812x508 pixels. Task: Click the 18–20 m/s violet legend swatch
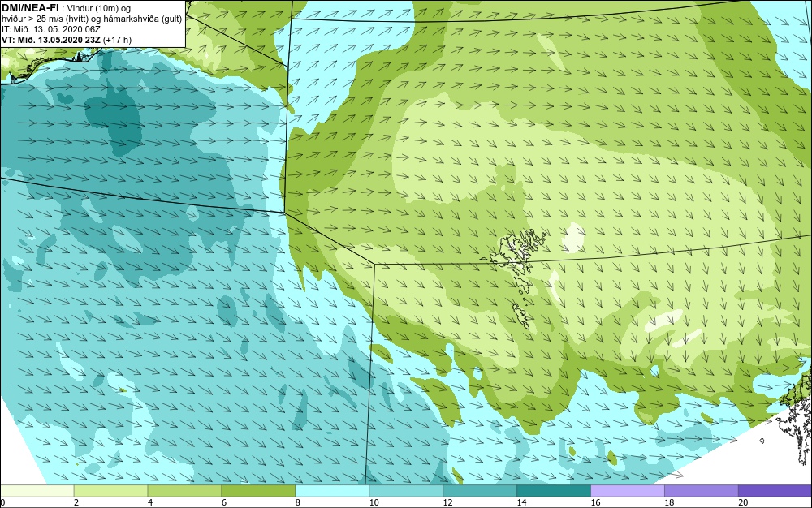[702, 491]
